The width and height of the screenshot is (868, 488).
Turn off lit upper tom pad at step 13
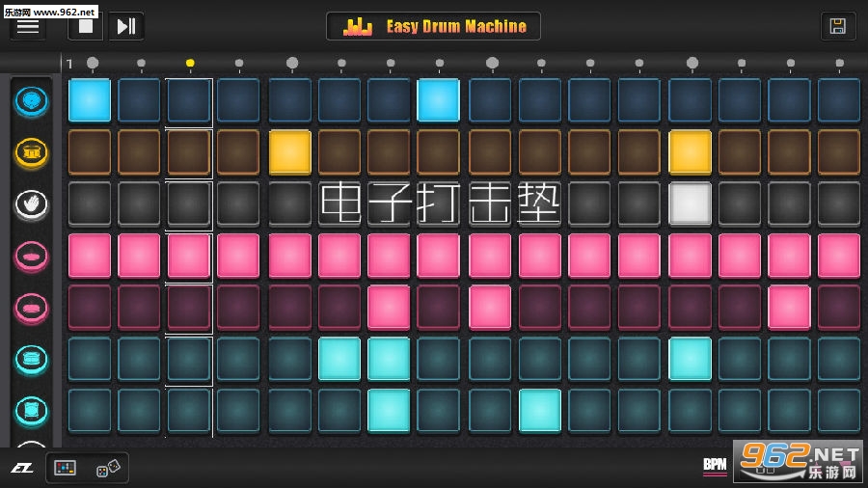tap(690, 359)
